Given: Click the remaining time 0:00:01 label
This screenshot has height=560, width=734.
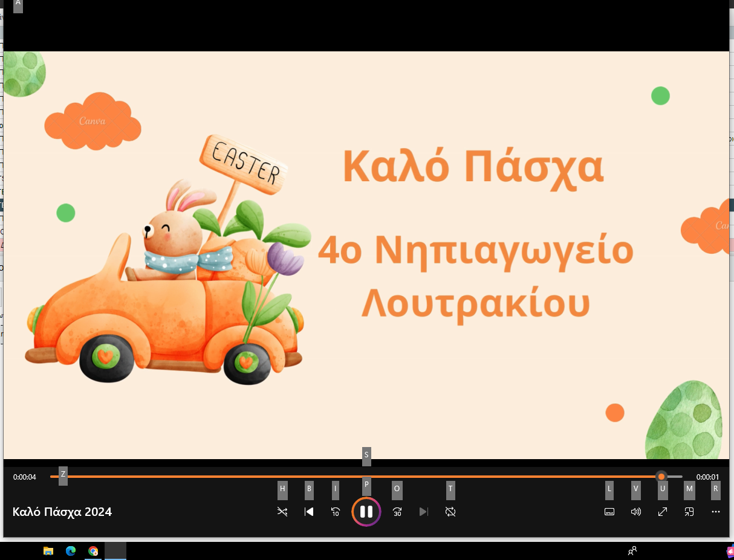Looking at the screenshot, I should [707, 477].
